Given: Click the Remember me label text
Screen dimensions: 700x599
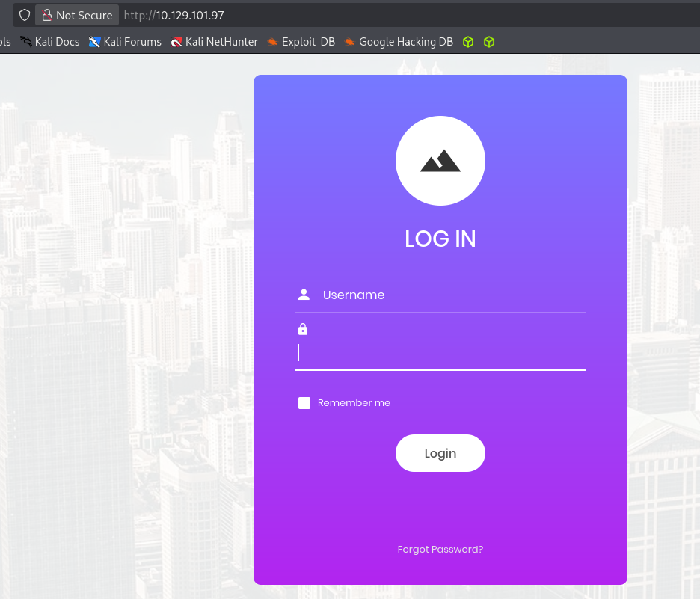Looking at the screenshot, I should (x=354, y=403).
